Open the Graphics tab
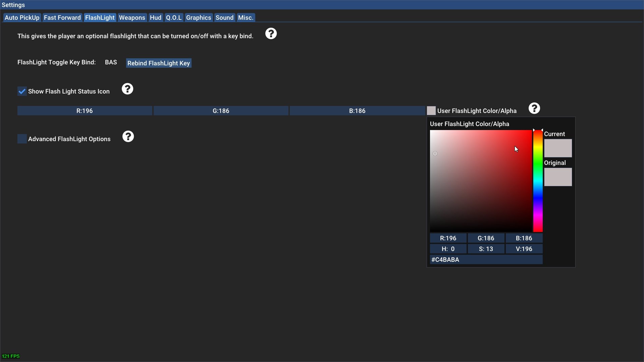644x362 pixels. point(198,17)
